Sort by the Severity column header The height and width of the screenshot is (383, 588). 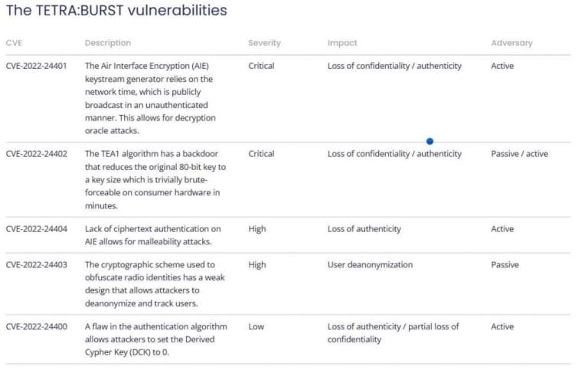pyautogui.click(x=264, y=43)
